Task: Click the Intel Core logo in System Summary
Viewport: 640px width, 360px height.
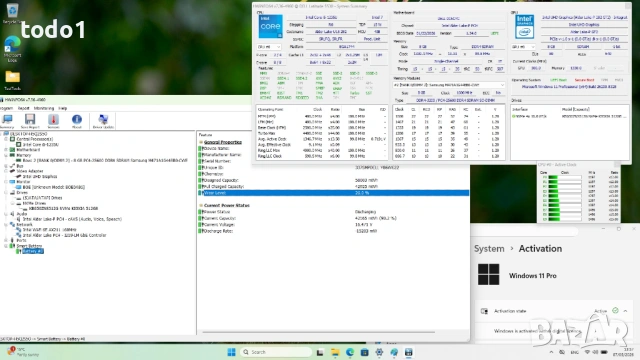Action: point(270,27)
